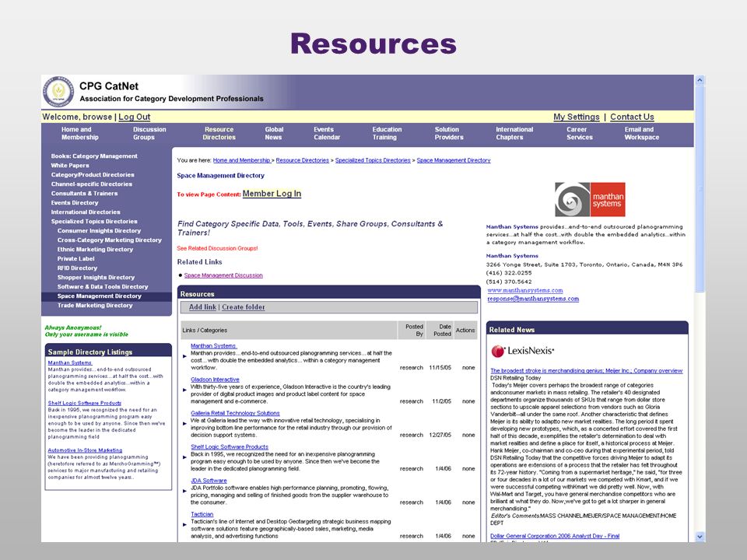Open Career Services menu

point(579,133)
